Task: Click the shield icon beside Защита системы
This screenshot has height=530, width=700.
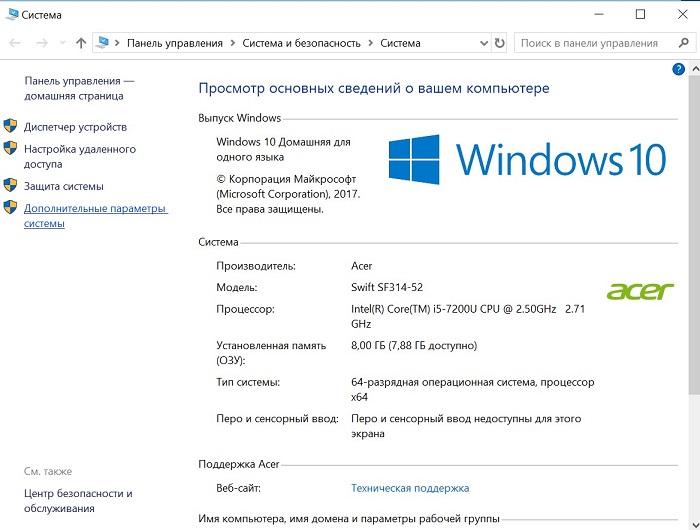Action: click(10, 185)
